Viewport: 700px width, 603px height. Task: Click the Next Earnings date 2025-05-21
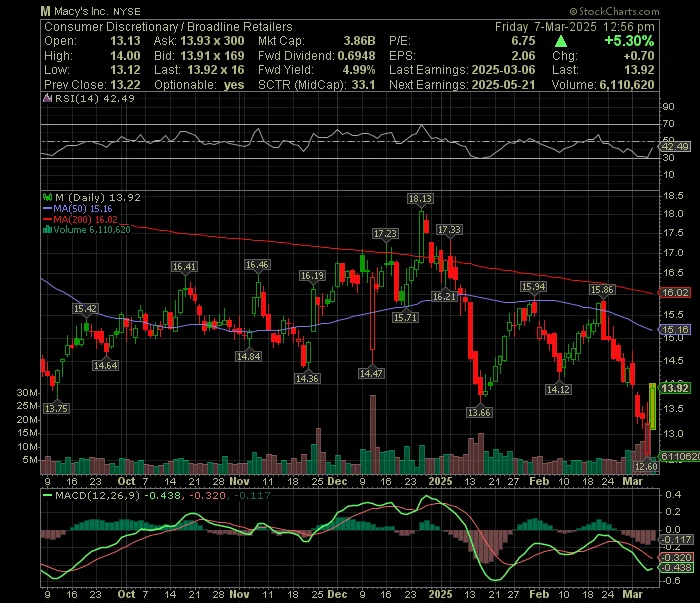(503, 85)
